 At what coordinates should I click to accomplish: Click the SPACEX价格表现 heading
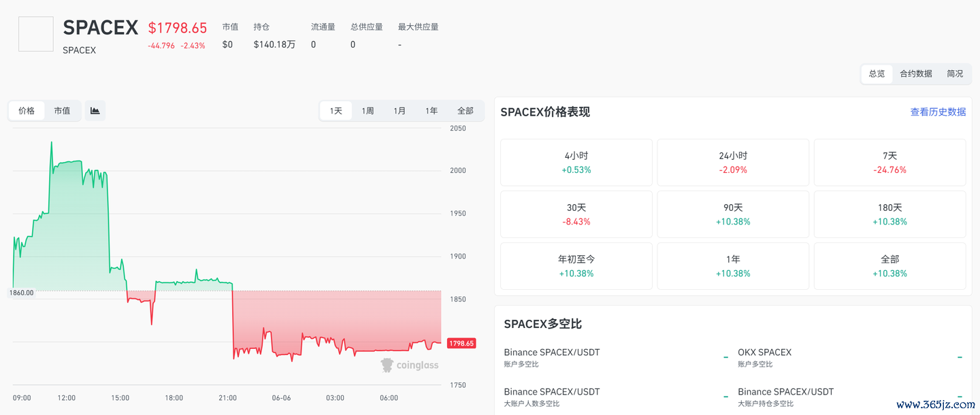click(545, 112)
